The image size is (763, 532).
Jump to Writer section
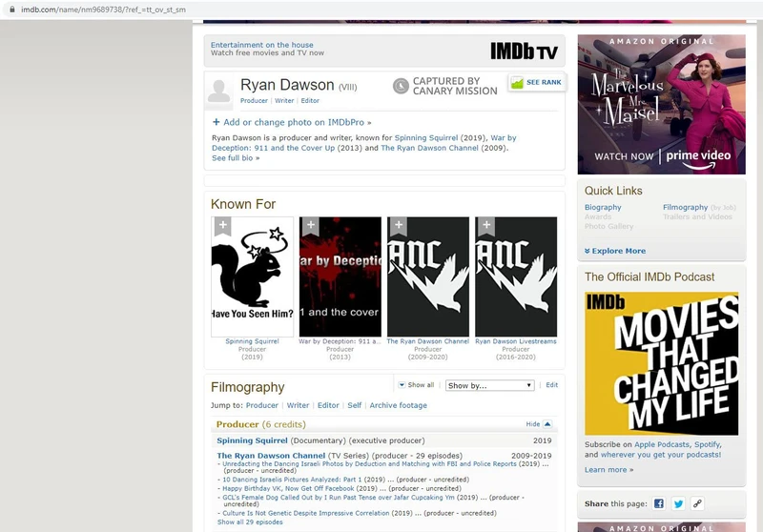tap(298, 405)
